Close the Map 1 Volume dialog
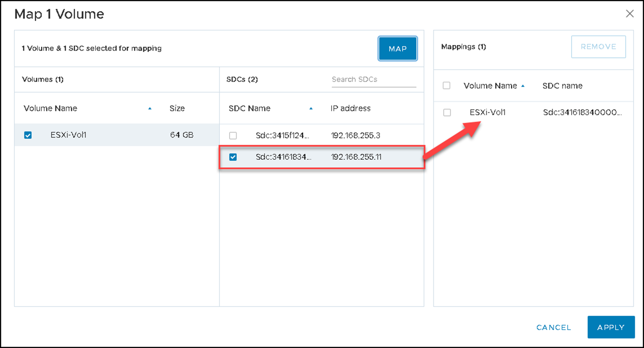The height and width of the screenshot is (348, 644). 630,14
